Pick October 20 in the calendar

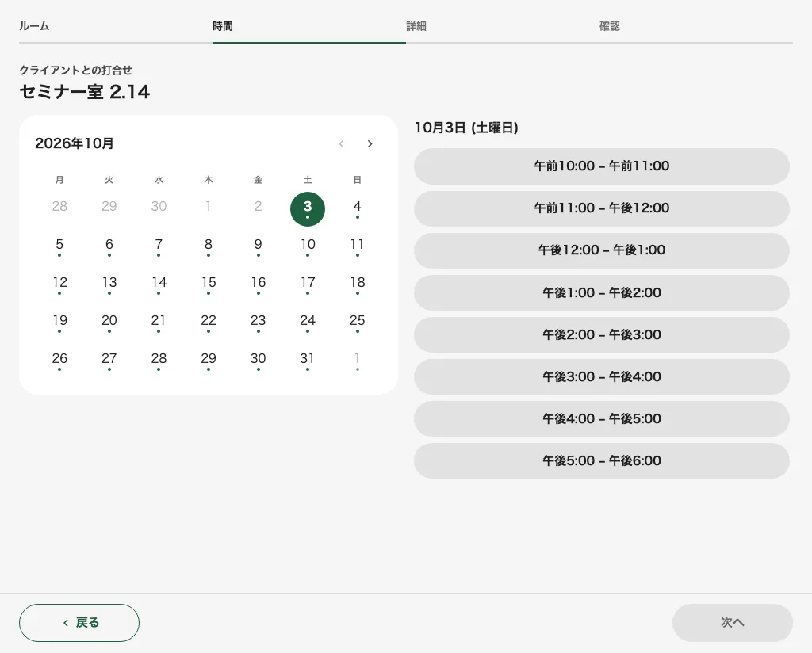pyautogui.click(x=109, y=323)
